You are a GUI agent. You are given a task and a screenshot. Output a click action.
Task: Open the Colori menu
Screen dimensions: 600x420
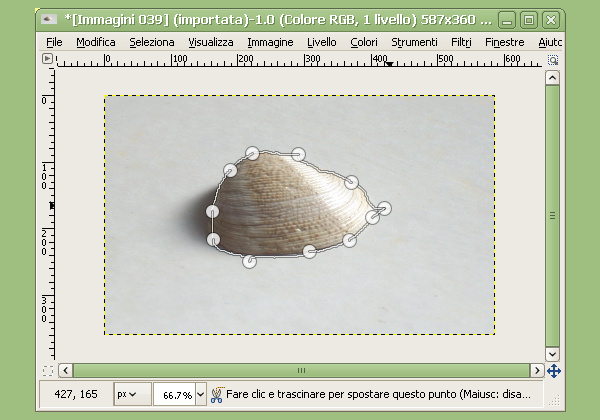(x=364, y=42)
